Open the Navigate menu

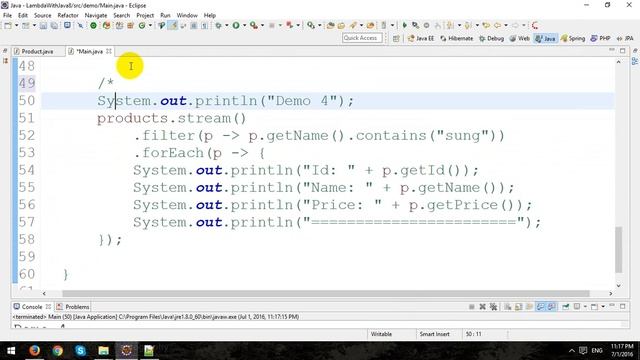[x=96, y=15]
